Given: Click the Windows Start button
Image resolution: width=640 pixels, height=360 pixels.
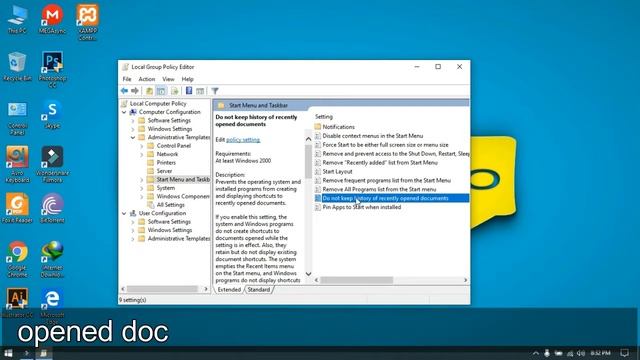Looking at the screenshot, I should pos(8,353).
